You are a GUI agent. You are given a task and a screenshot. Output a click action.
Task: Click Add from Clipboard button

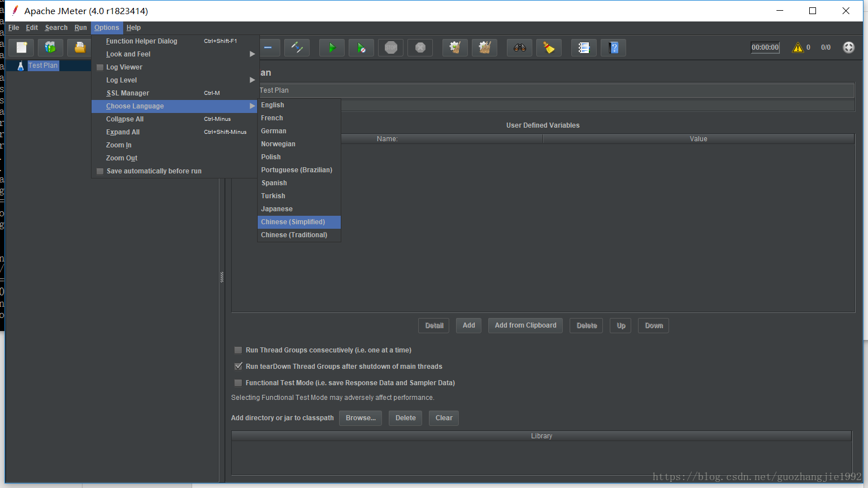[x=526, y=325]
